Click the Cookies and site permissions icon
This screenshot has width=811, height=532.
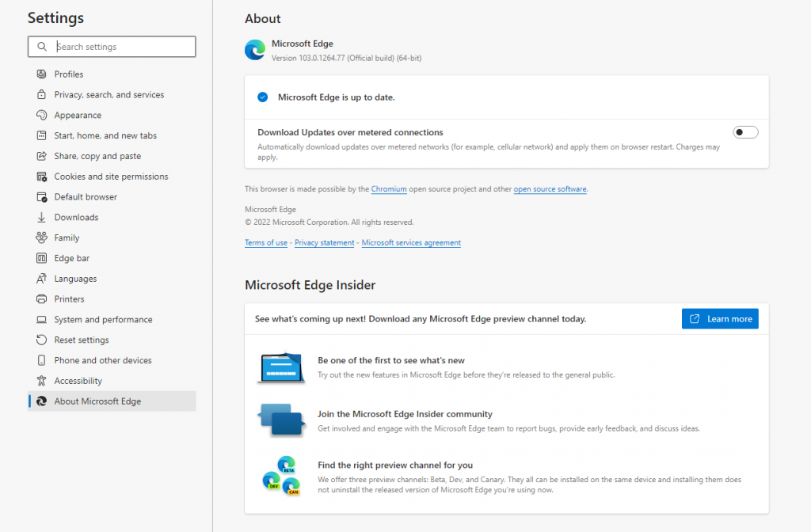pyautogui.click(x=41, y=177)
